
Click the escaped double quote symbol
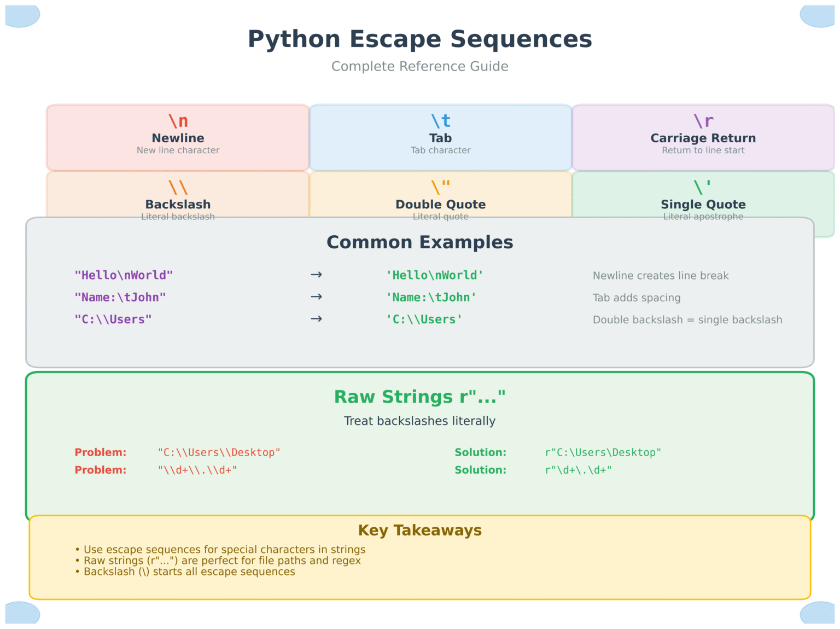(441, 187)
